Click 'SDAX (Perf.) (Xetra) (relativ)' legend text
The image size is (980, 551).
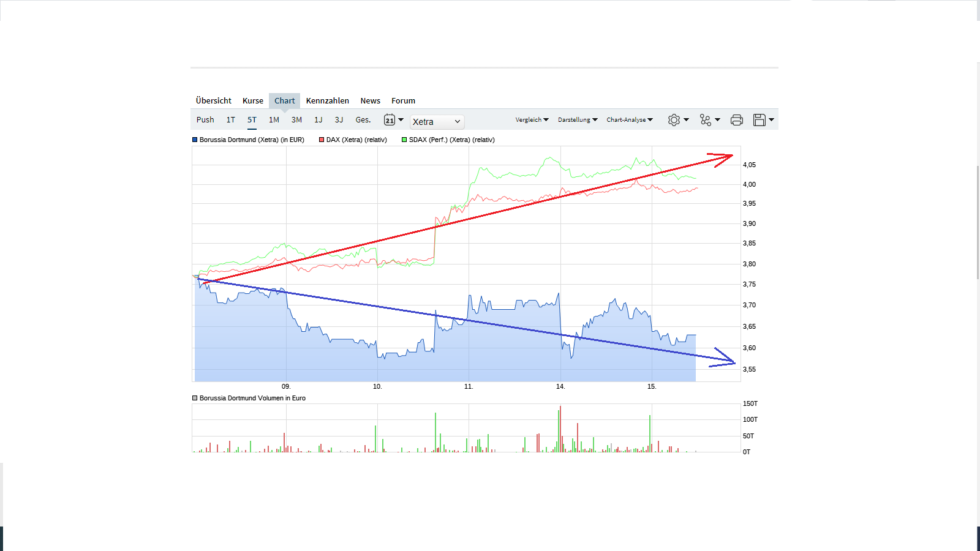coord(452,140)
